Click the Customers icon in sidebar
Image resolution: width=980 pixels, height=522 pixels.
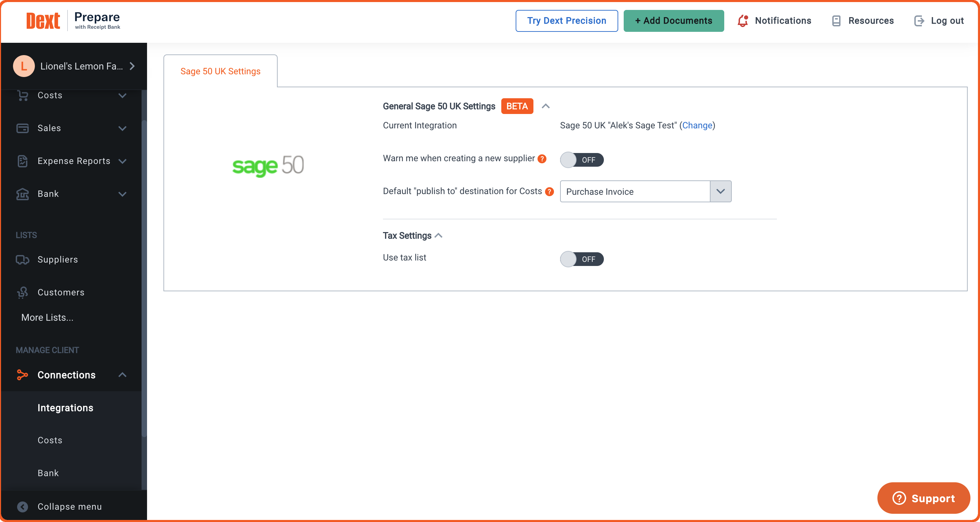coord(22,292)
